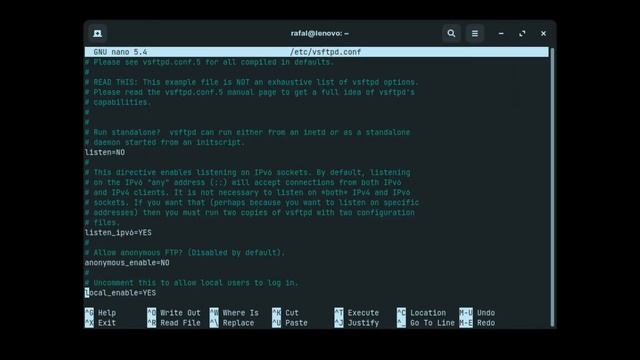Place cursor on listen=NO line
Screen dimensions: 640x360
click(105, 152)
